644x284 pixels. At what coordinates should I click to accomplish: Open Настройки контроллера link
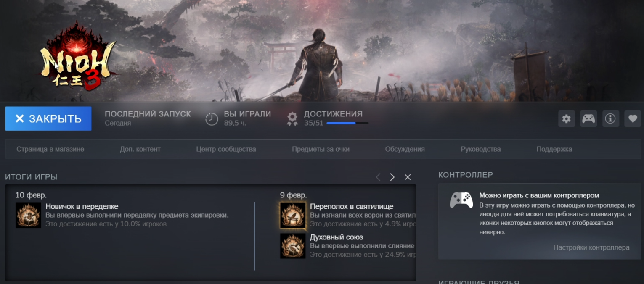click(x=591, y=247)
